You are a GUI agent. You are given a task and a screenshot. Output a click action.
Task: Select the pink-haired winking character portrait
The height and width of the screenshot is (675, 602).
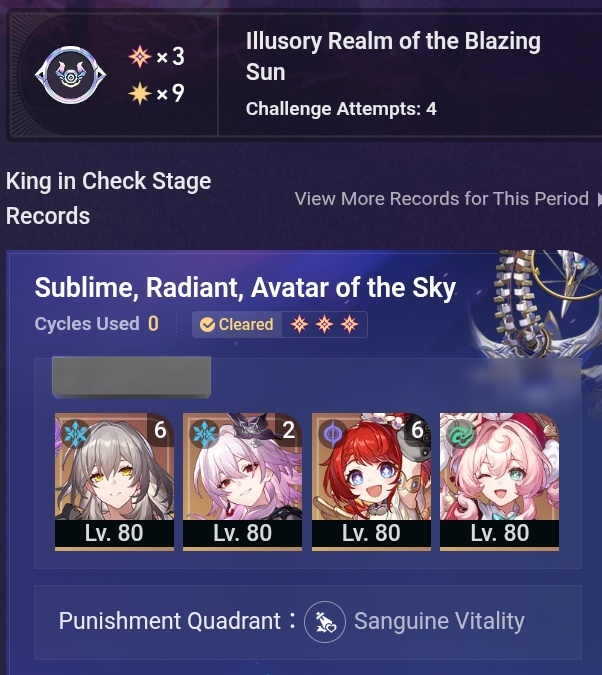(x=500, y=482)
